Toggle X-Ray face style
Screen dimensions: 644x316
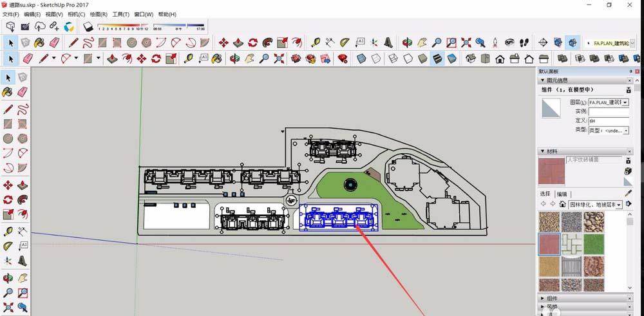pyautogui.click(x=361, y=59)
